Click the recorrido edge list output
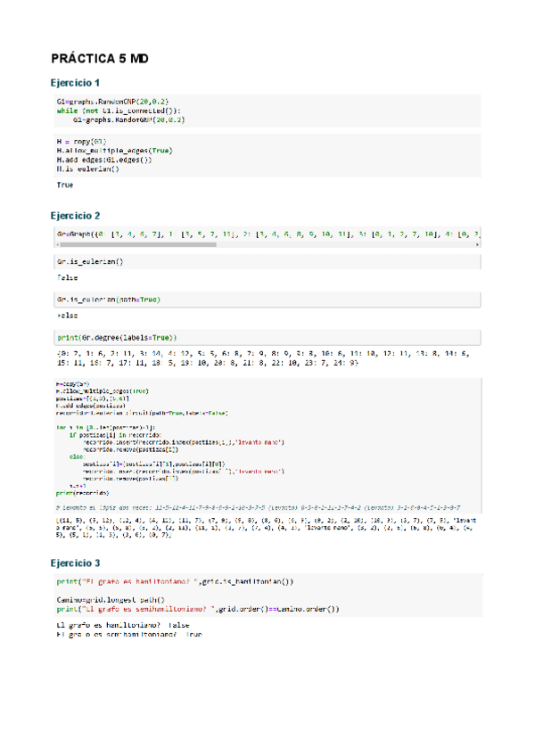 pyautogui.click(x=267, y=528)
